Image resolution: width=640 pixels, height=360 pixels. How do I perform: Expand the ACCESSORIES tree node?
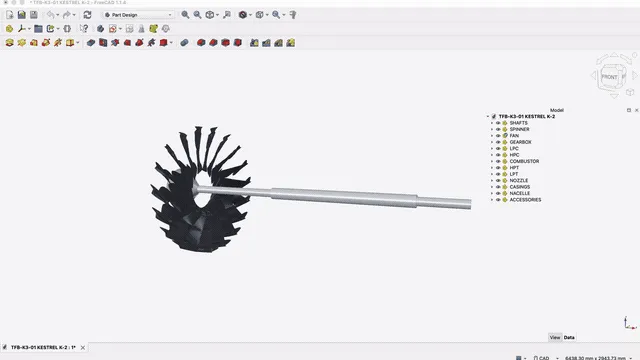(x=492, y=200)
